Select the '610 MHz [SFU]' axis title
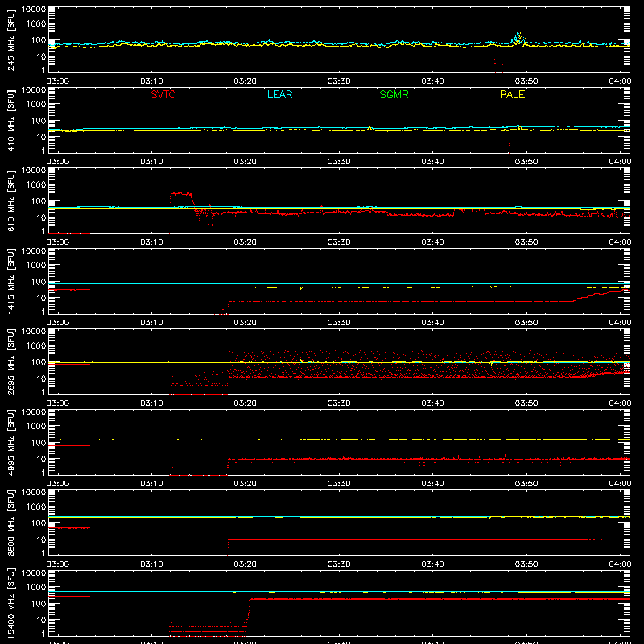 11,200
